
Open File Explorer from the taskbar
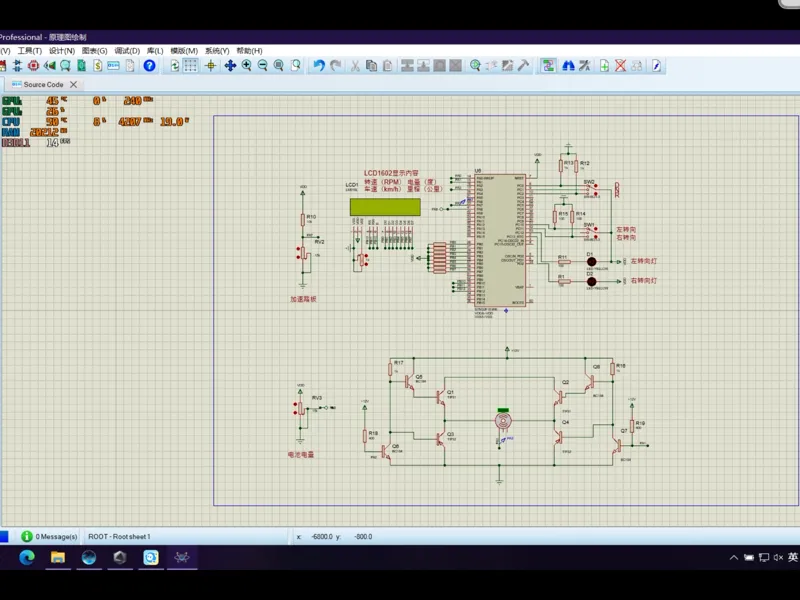pyautogui.click(x=58, y=557)
